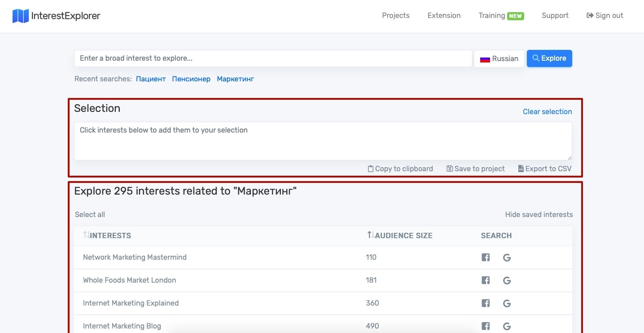Open the Projects menu item

click(x=396, y=15)
